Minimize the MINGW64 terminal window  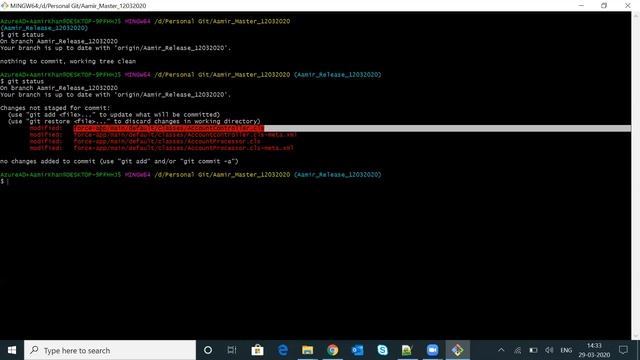pyautogui.click(x=581, y=6)
